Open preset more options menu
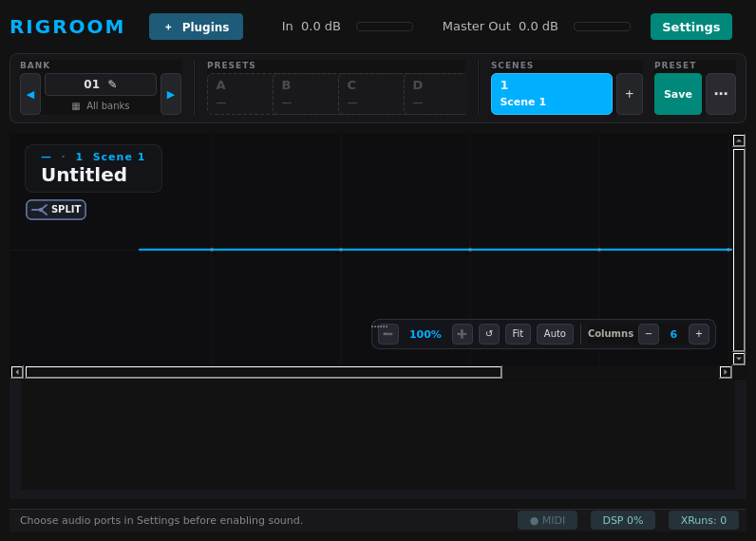This screenshot has height=541, width=756. pyautogui.click(x=720, y=94)
